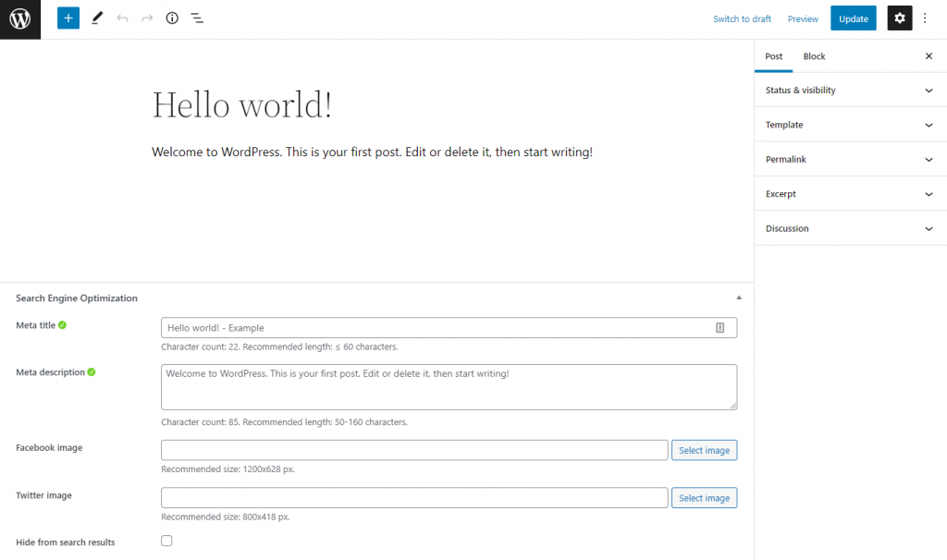947x560 pixels.
Task: Open the List View icon
Action: 197,18
